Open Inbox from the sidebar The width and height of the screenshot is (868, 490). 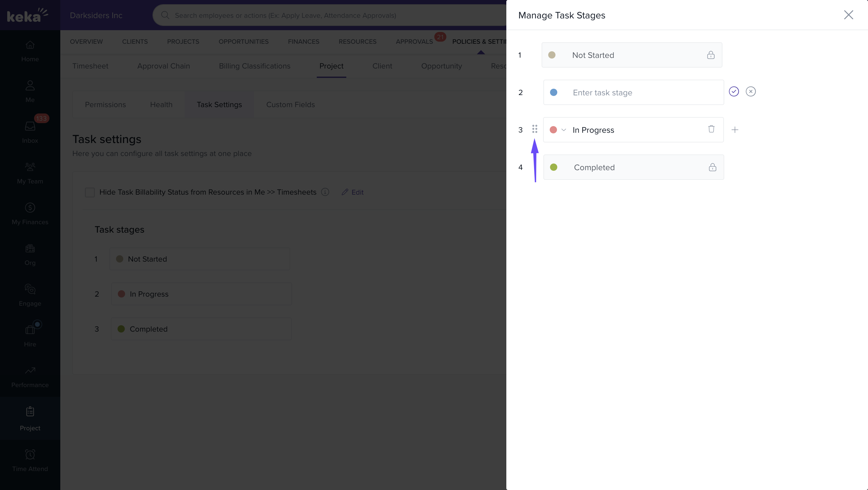click(x=30, y=132)
